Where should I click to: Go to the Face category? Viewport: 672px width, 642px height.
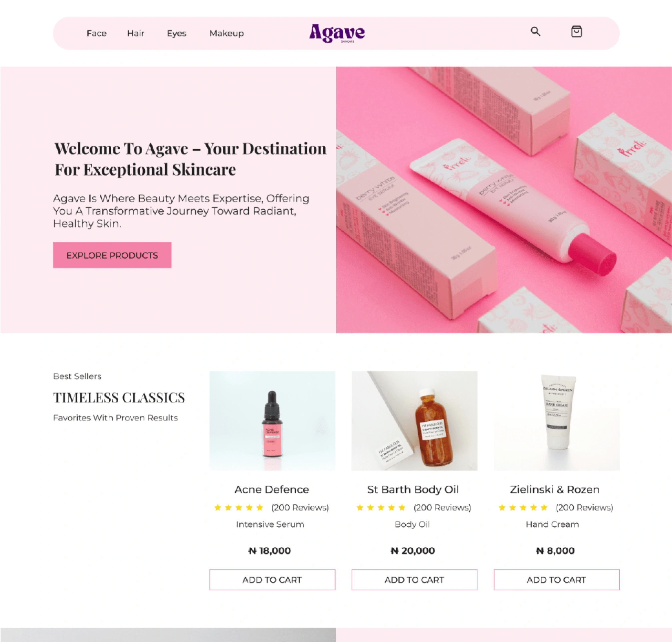(x=96, y=33)
